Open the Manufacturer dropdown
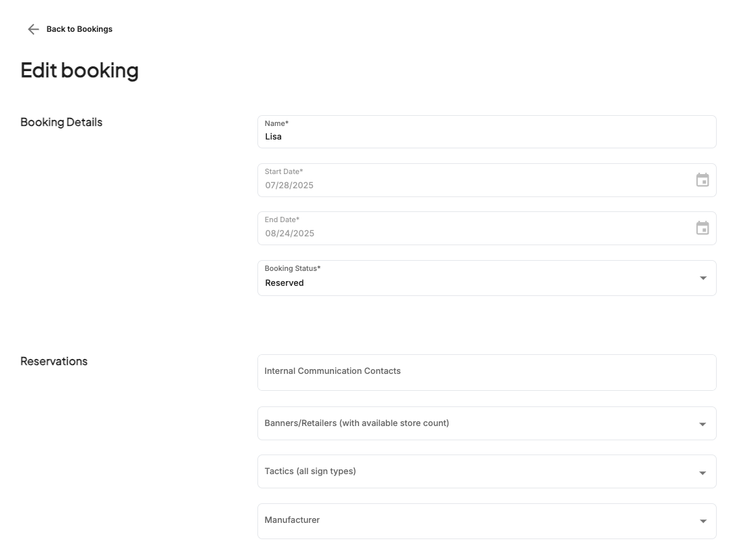Screen dimensions: 756x550 487,521
